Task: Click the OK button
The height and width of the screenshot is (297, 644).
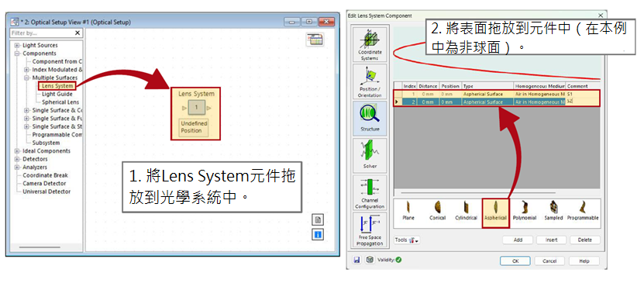Action: pos(515,261)
